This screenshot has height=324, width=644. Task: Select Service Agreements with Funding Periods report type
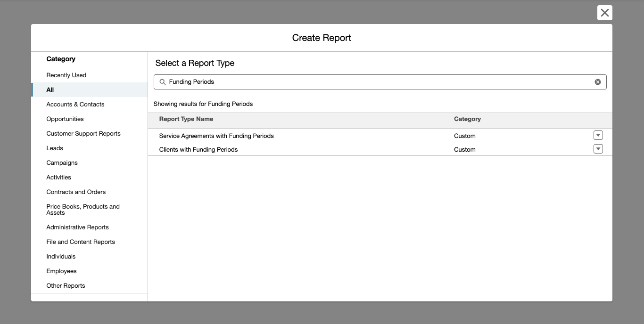click(216, 136)
